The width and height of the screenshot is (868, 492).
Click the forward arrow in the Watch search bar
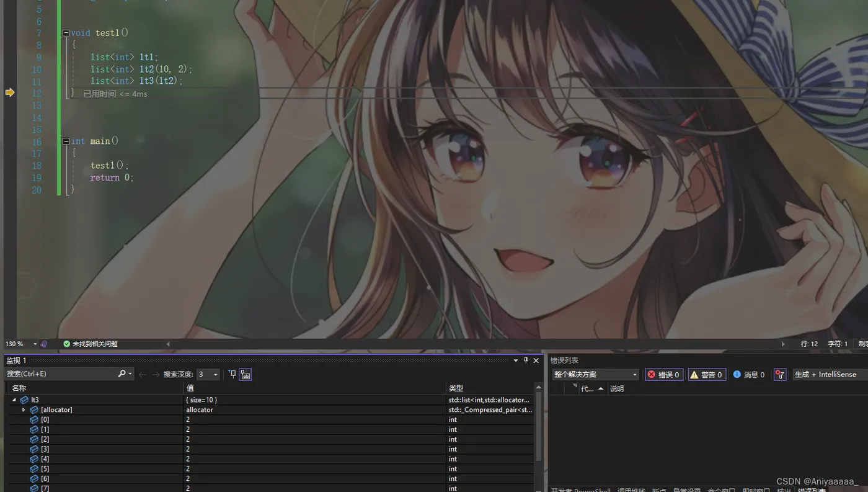click(x=156, y=374)
